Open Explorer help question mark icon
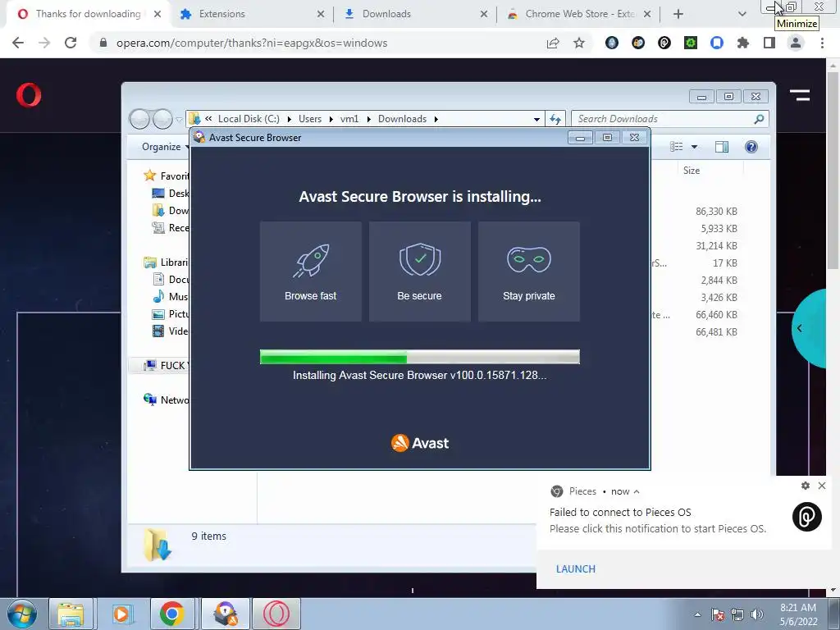The width and height of the screenshot is (840, 630). click(751, 147)
